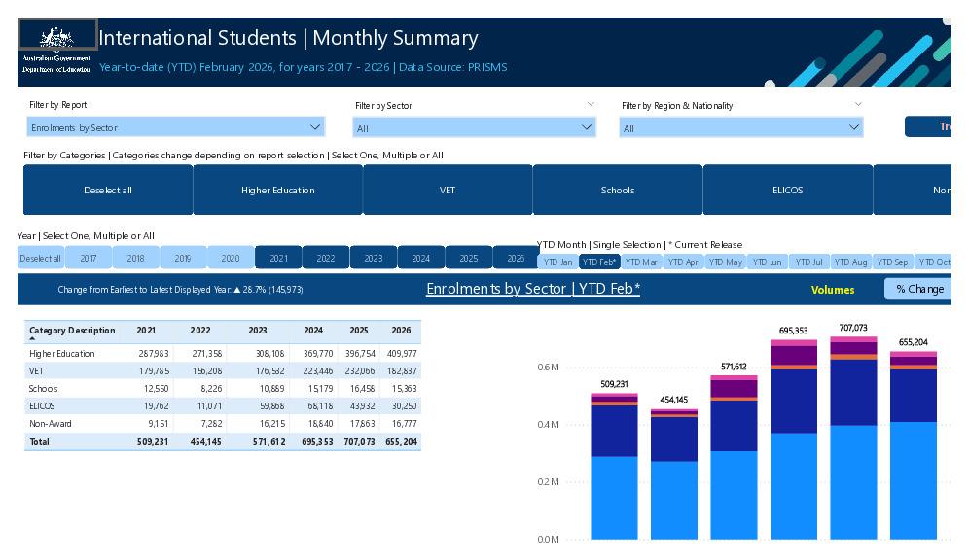This screenshot has height=560, width=969.
Task: Click the light blue segment of the 655,204 bar
Action: pos(914,480)
